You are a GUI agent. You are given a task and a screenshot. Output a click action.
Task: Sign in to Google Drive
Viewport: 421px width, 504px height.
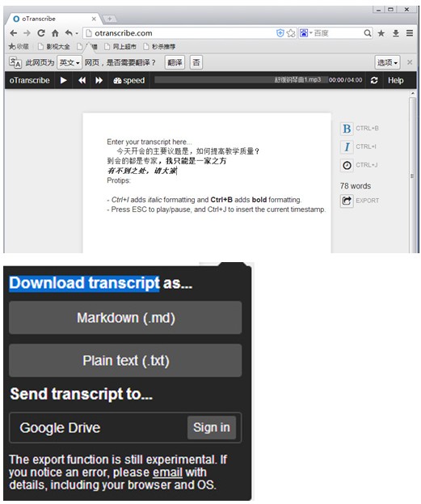211,427
